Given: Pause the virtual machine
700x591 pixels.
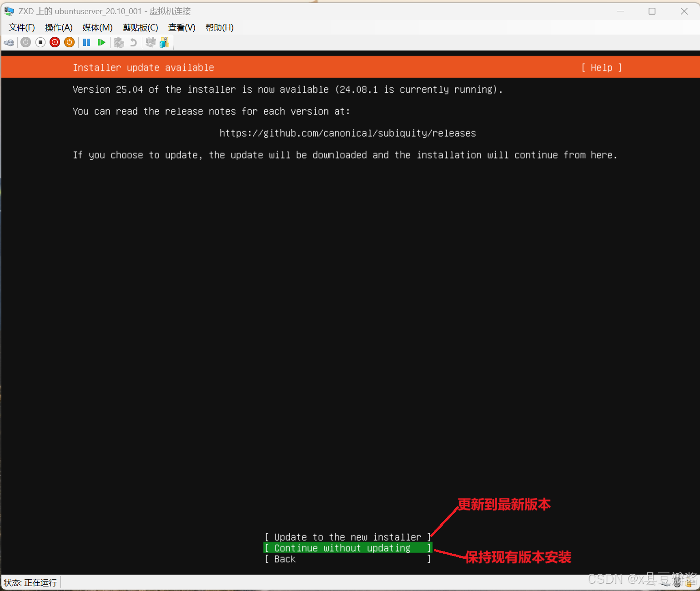Looking at the screenshot, I should click(x=86, y=42).
